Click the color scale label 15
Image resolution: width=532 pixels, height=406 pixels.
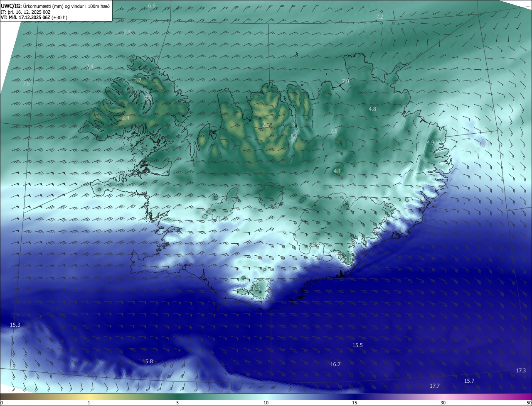[355, 403]
